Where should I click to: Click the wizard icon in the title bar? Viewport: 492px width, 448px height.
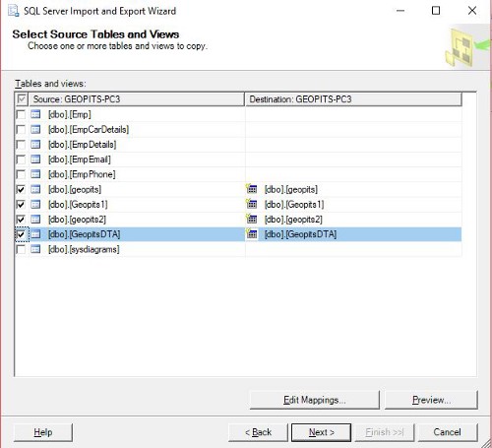point(14,11)
